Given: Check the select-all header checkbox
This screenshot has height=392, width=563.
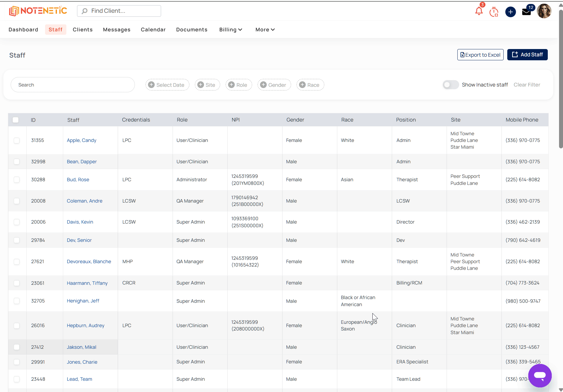Looking at the screenshot, I should (x=16, y=120).
